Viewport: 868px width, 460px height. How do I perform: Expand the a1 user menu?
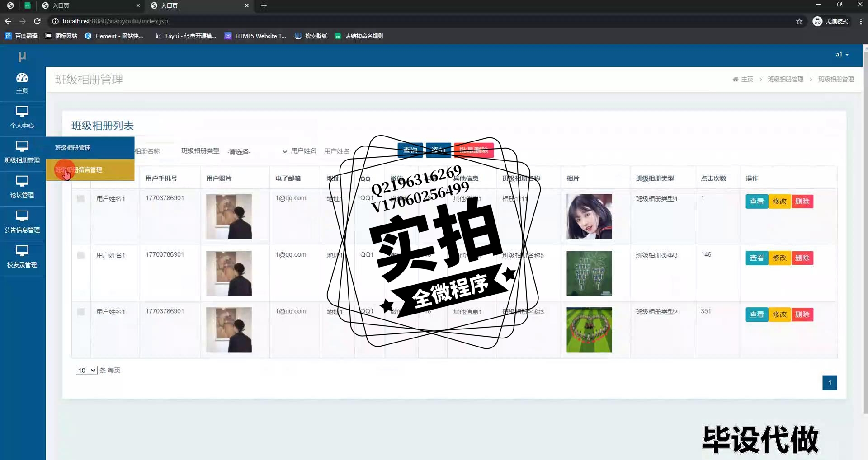click(842, 55)
